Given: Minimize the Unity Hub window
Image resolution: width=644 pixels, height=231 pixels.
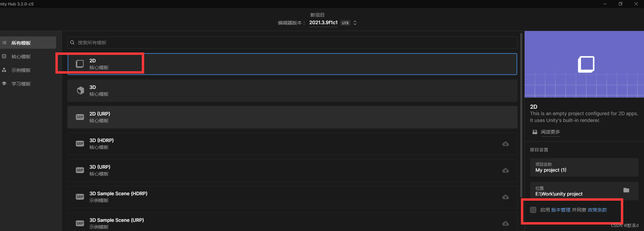Looking at the screenshot, I should 605,4.
